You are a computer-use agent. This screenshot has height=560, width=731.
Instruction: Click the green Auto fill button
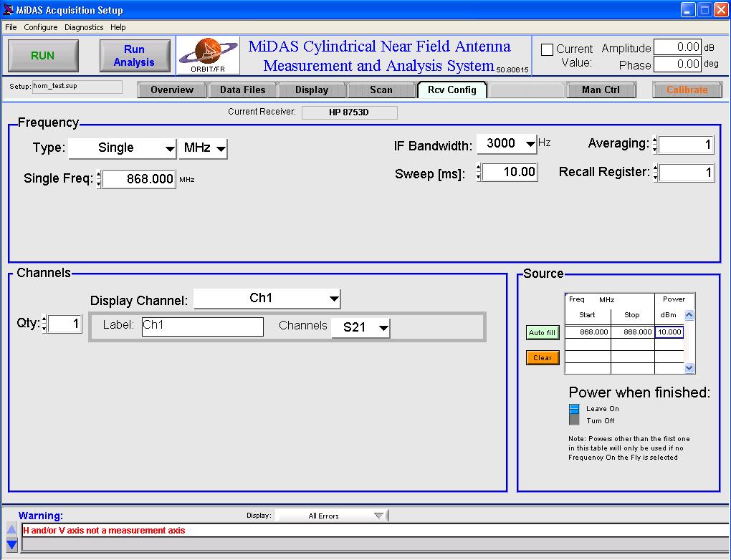pos(543,333)
